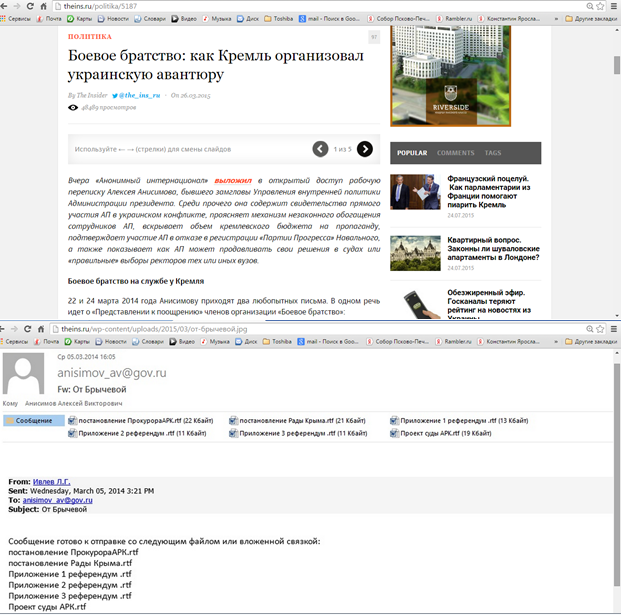Open castle thumbnail for Квартирный вопрос article

(415, 253)
